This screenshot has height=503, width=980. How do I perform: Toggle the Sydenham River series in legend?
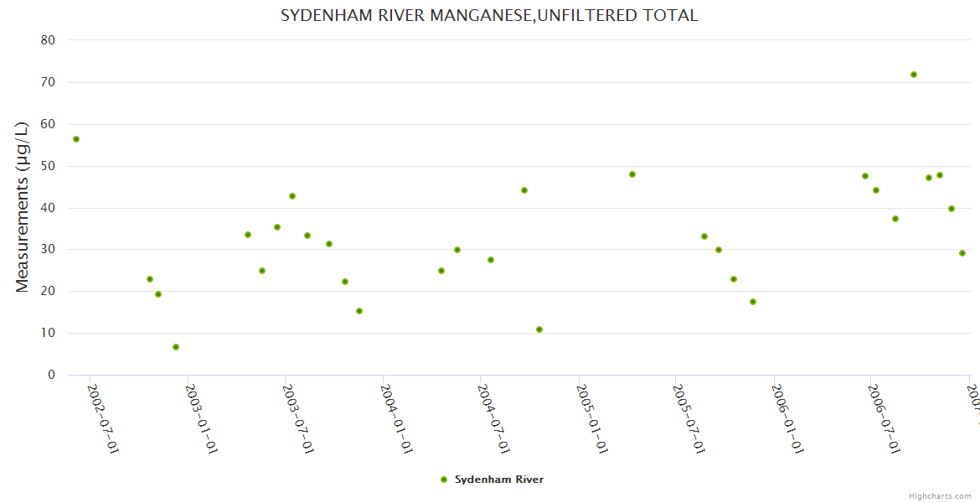pyautogui.click(x=498, y=480)
